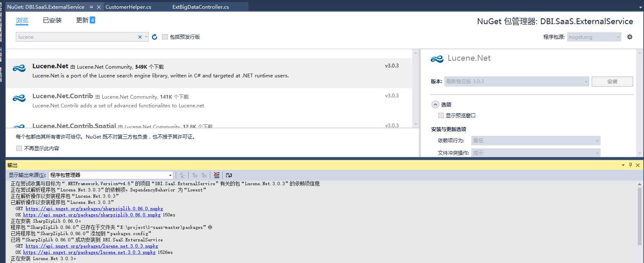Open file conflict action dropdown
Screen dimensions: 644x263
tap(536, 153)
